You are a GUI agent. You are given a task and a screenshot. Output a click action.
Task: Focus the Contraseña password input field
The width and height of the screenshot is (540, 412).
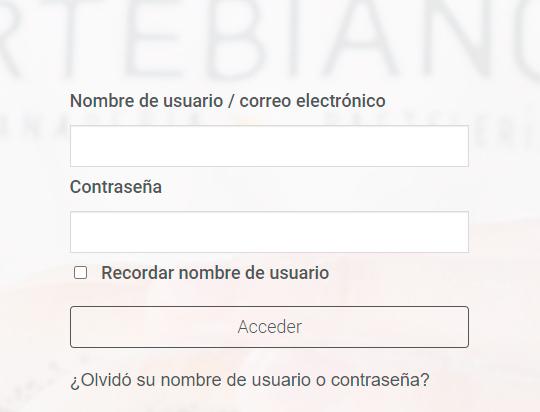(x=269, y=232)
